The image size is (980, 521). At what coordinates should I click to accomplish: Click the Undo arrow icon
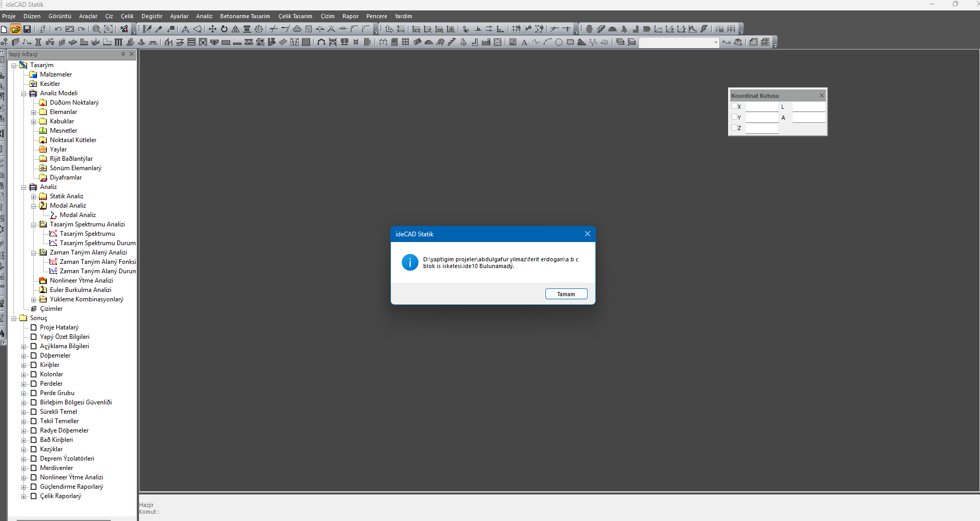click(x=58, y=29)
